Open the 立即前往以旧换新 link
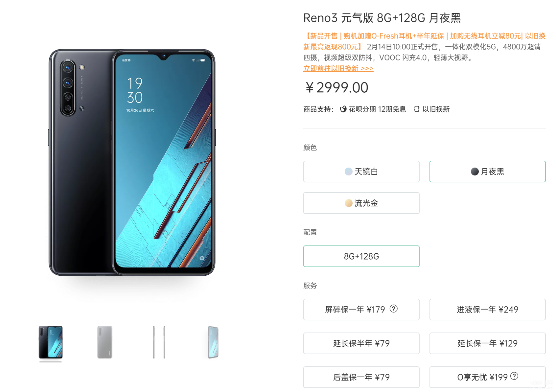This screenshot has height=392, width=556. [338, 68]
